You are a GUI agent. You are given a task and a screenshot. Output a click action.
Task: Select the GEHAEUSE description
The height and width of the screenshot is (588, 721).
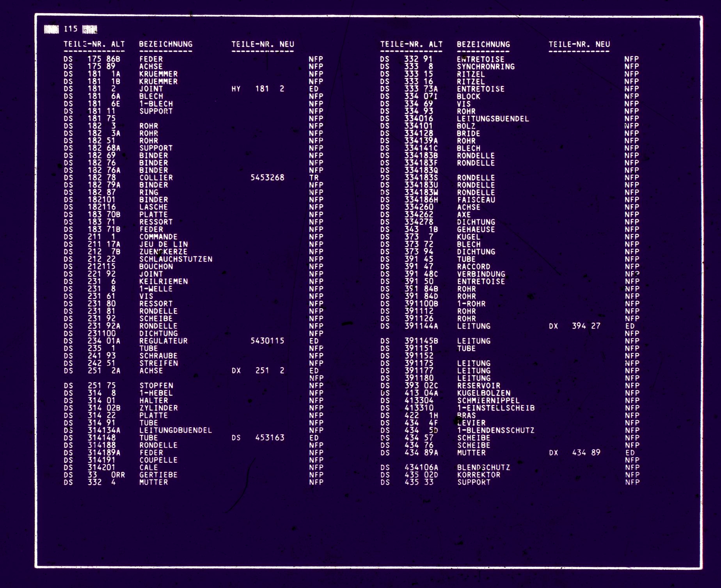(476, 229)
